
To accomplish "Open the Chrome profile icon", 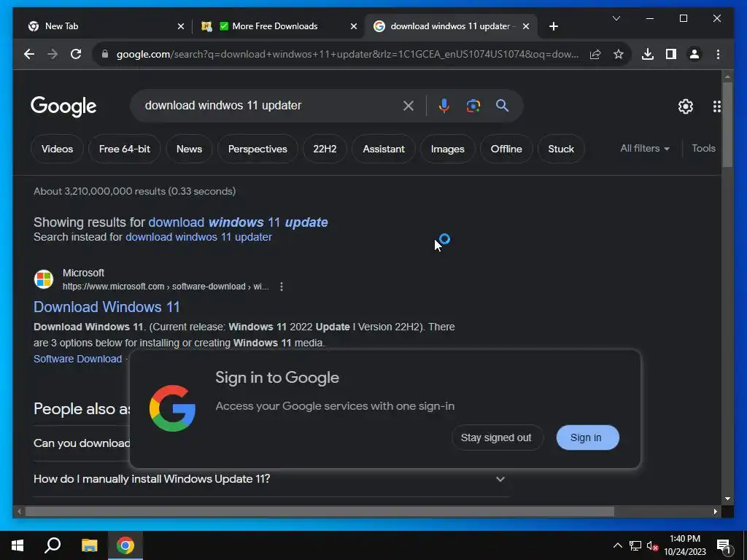I will pos(694,54).
